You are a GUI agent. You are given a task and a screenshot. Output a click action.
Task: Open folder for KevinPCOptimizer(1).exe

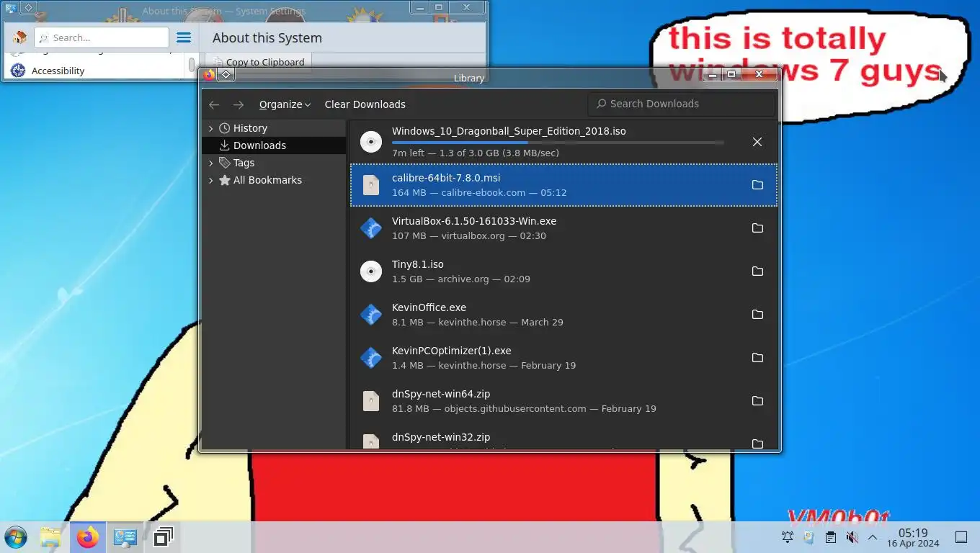coord(757,358)
